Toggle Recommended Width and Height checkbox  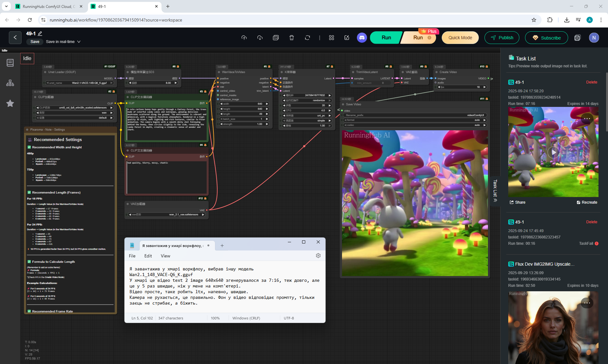click(29, 147)
